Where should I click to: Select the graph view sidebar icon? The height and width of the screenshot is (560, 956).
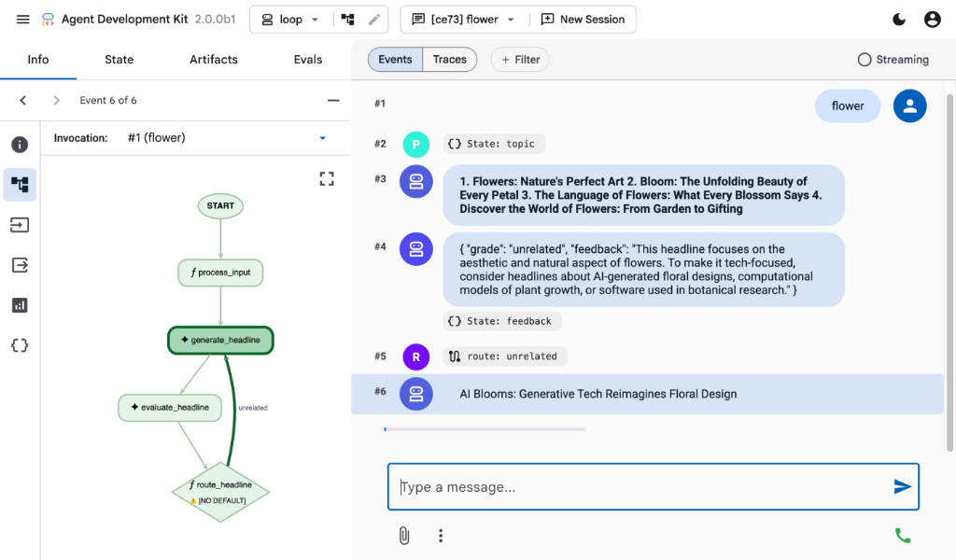(x=20, y=185)
